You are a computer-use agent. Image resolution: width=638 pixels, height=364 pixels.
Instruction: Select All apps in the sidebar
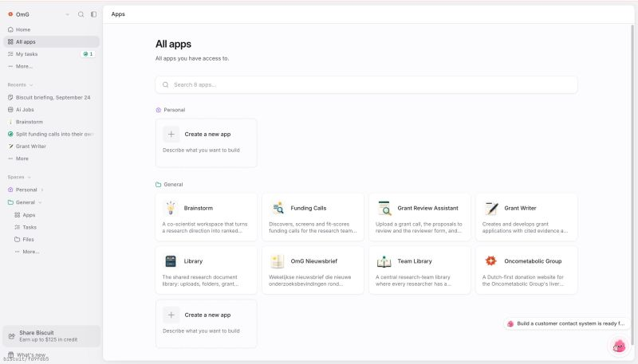tap(52, 42)
